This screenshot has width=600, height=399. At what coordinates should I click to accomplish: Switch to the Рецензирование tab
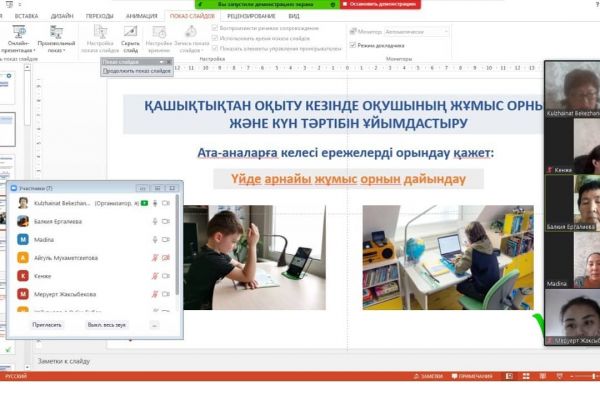pos(251,16)
